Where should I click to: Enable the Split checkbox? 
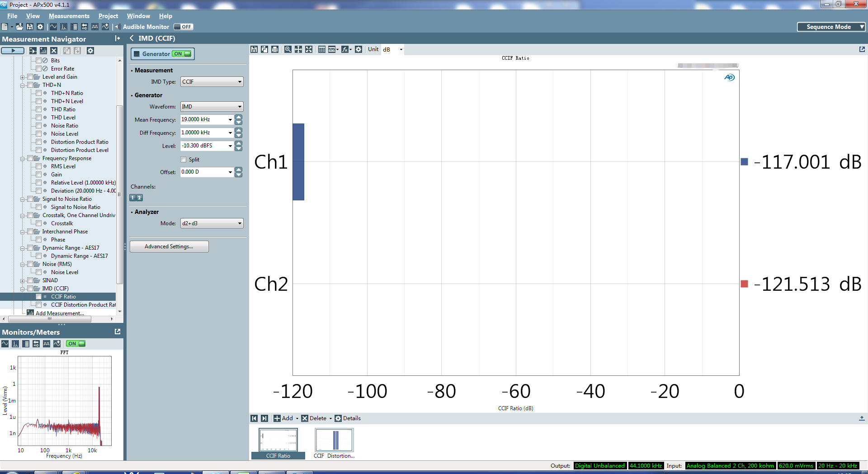click(184, 160)
